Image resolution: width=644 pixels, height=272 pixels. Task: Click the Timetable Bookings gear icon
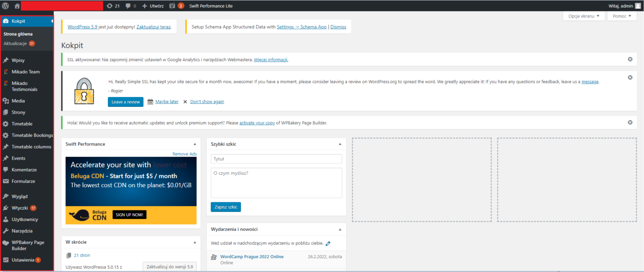[x=6, y=136]
